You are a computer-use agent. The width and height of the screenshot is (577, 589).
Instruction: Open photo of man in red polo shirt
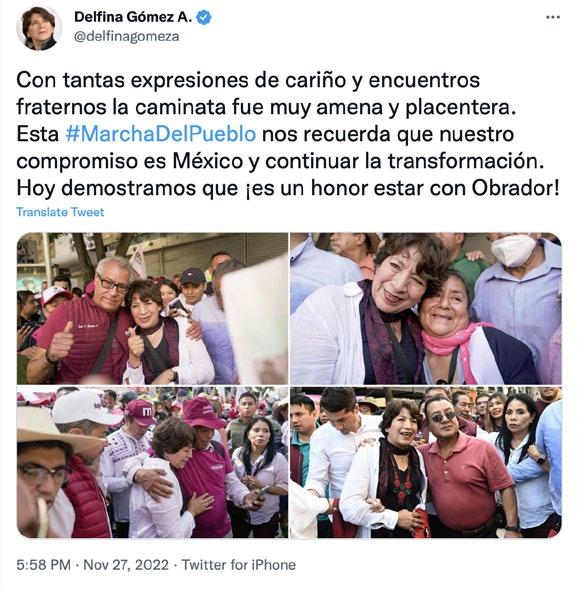coord(426,462)
